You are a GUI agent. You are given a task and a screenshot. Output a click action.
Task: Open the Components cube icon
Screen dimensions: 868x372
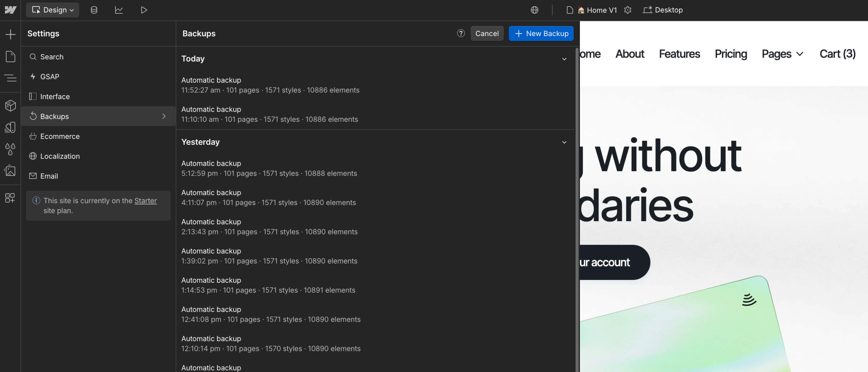(11, 106)
